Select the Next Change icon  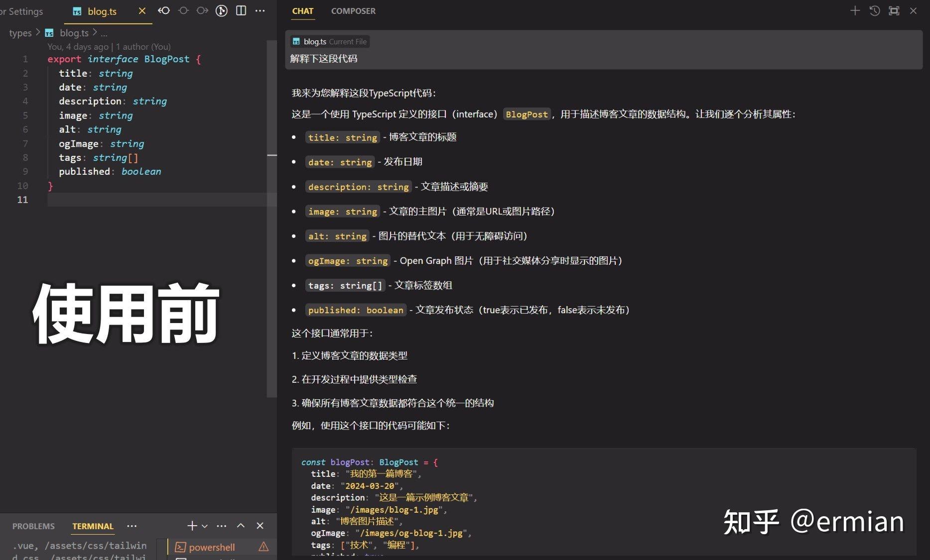click(x=202, y=10)
